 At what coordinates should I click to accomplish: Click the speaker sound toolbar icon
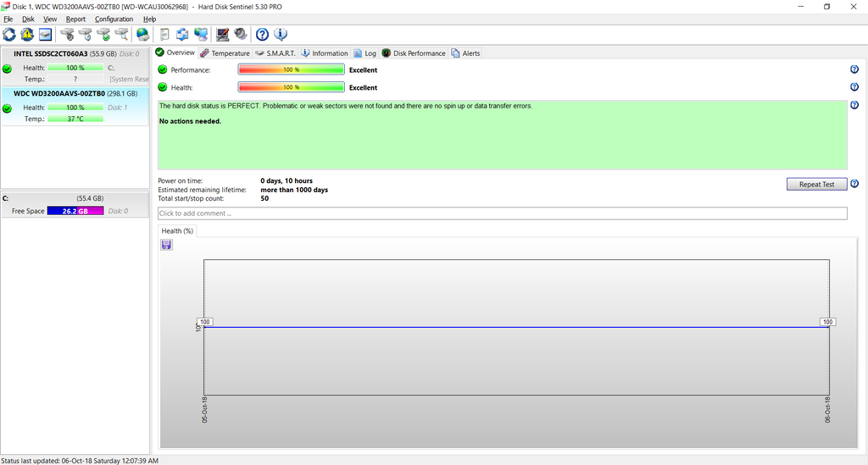pos(240,34)
